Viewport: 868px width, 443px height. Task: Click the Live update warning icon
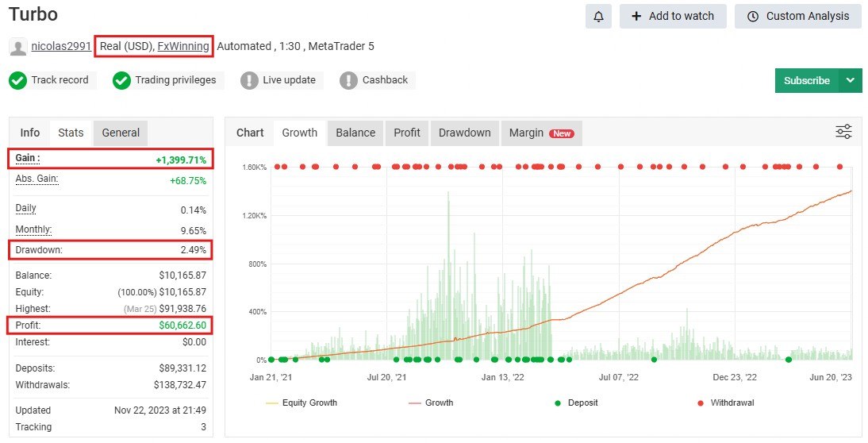250,80
